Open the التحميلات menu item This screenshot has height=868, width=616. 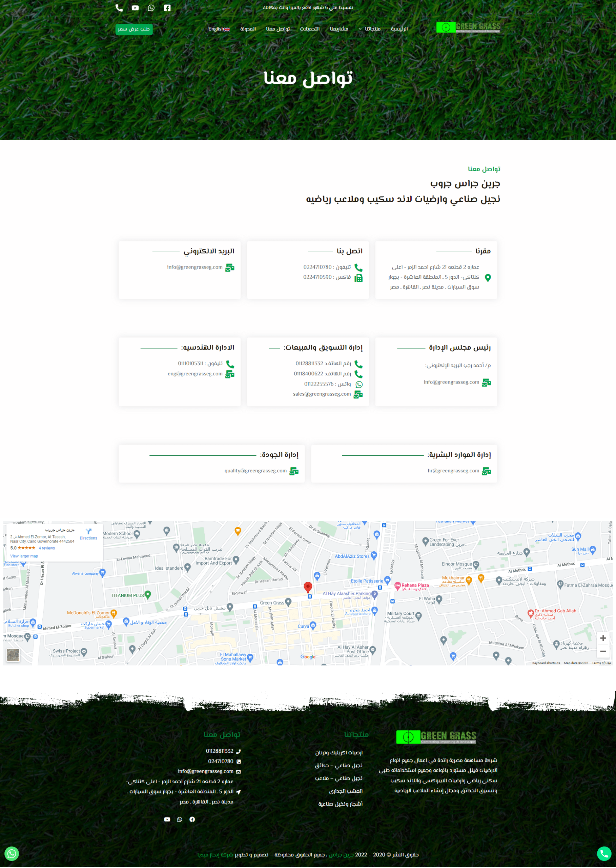pos(309,29)
